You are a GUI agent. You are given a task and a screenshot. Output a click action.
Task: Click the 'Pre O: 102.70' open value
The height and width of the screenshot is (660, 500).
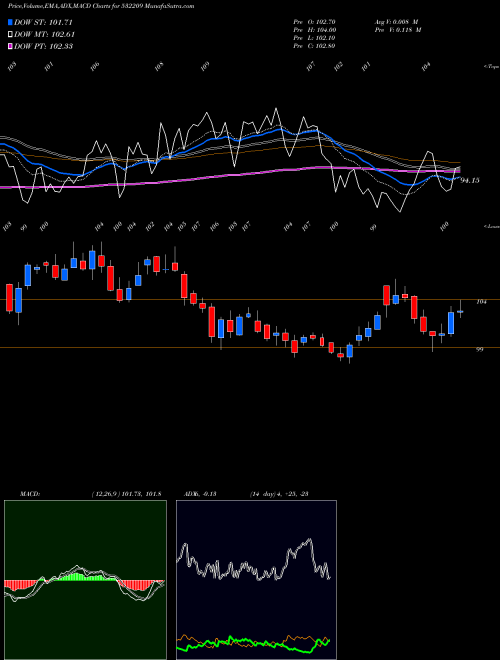(314, 22)
